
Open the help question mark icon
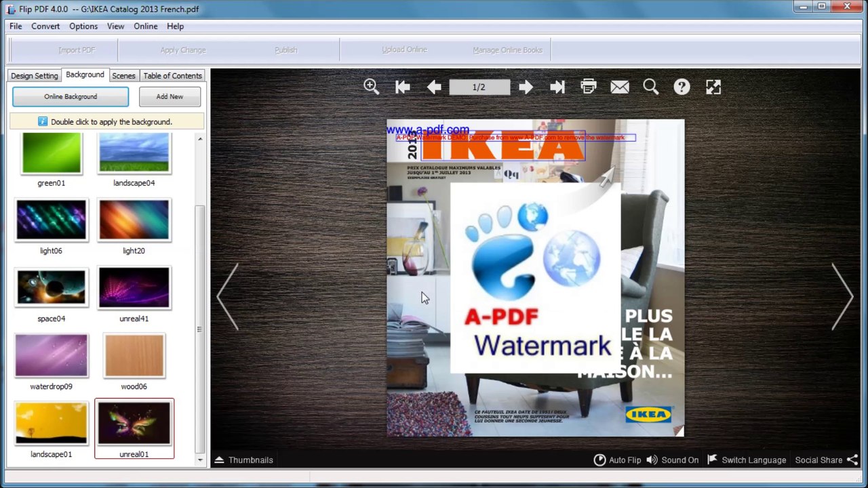coord(682,87)
